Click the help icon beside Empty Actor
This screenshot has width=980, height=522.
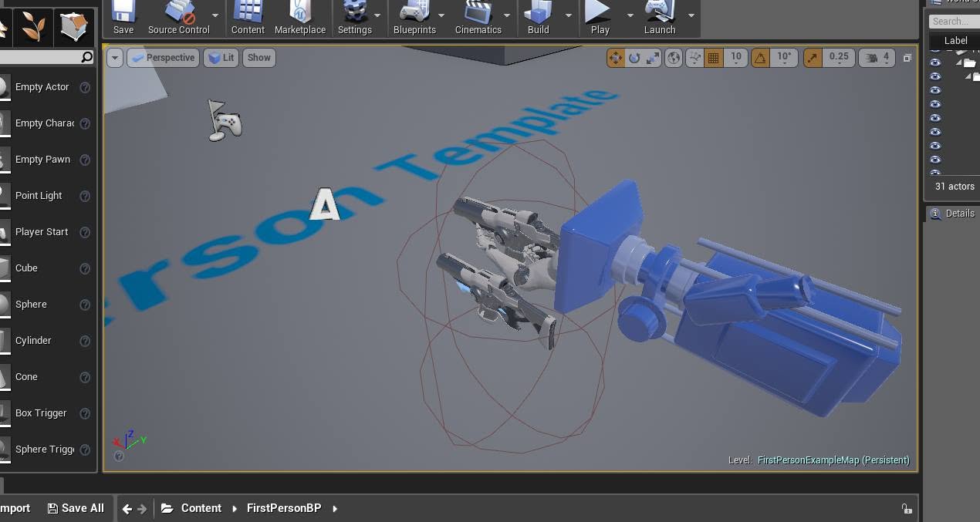(x=85, y=87)
